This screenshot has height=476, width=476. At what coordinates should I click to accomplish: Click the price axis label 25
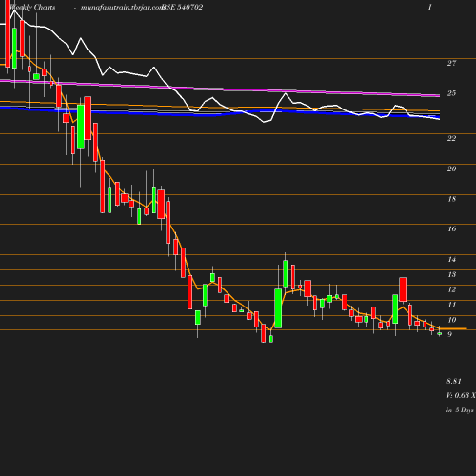(451, 93)
